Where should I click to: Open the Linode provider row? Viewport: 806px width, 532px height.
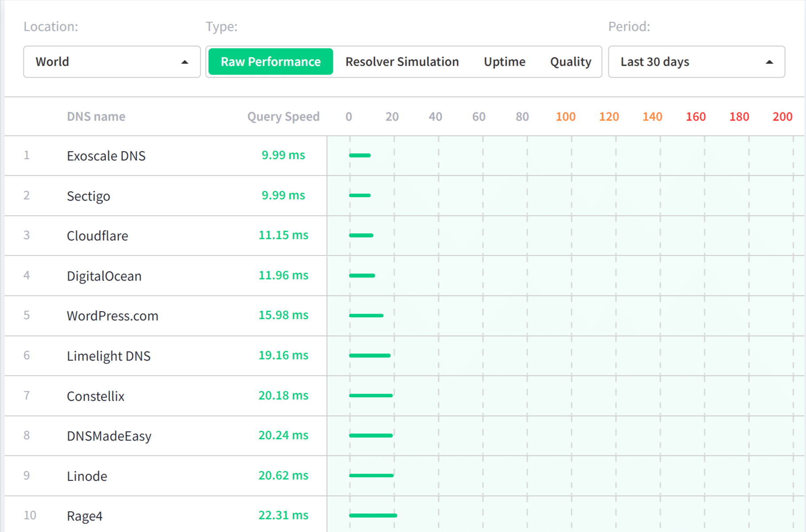87,476
